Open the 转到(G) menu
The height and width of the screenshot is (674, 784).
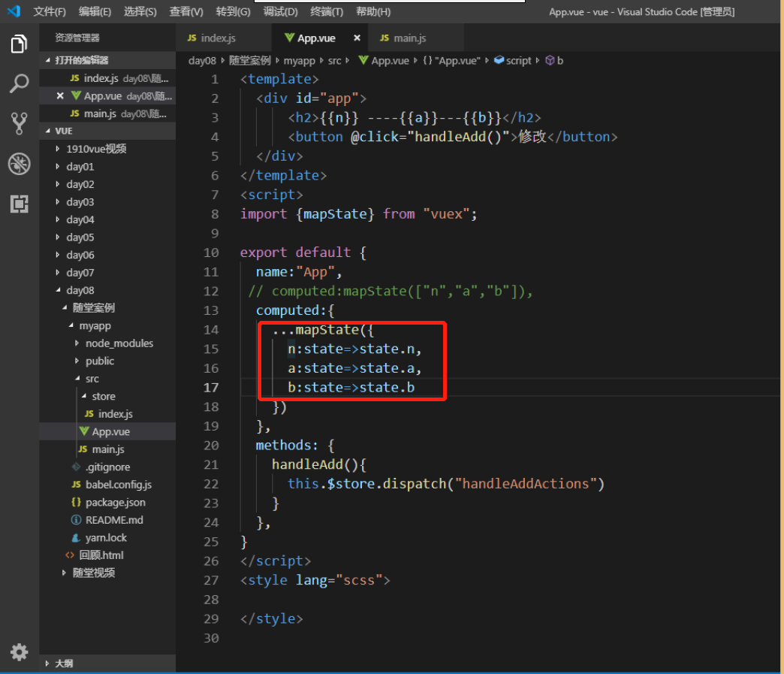(x=233, y=11)
